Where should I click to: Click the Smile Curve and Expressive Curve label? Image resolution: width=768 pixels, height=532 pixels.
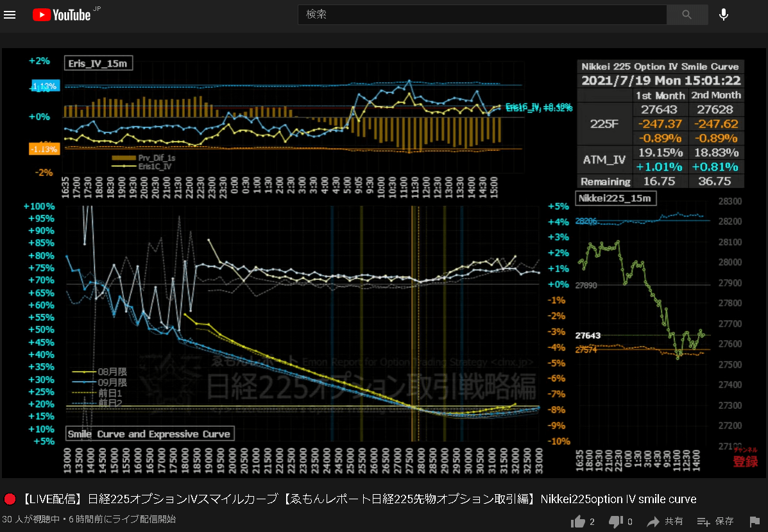(x=149, y=434)
